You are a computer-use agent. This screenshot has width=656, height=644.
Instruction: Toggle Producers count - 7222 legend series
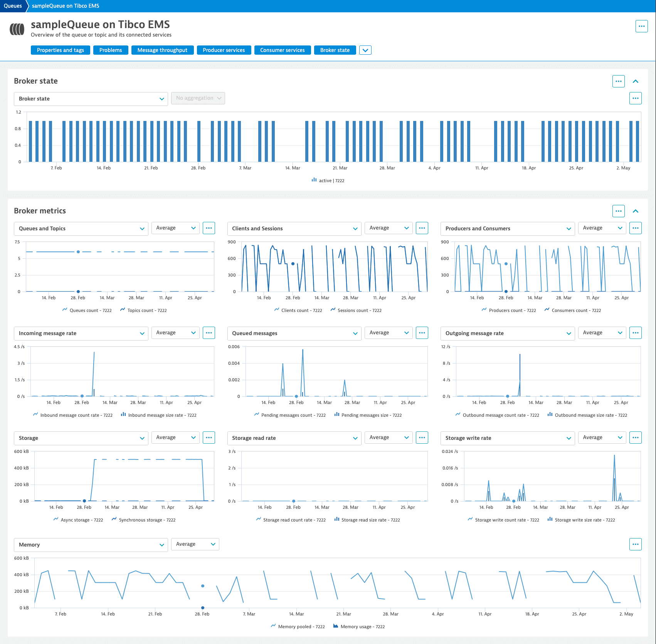[x=509, y=310]
